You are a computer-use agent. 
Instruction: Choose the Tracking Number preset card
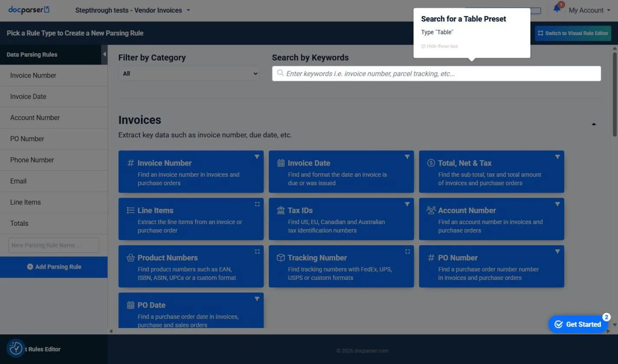click(x=341, y=266)
